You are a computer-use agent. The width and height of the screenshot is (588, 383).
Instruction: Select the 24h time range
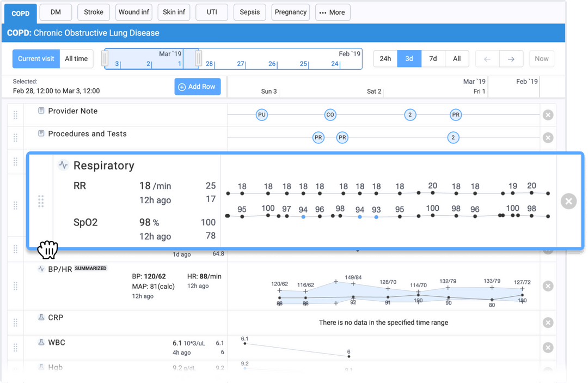(x=385, y=58)
